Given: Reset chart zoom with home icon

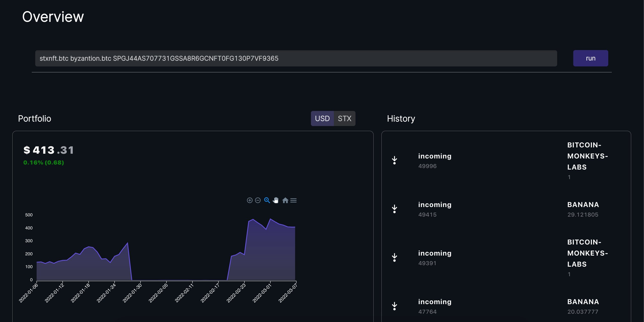Looking at the screenshot, I should pyautogui.click(x=285, y=200).
